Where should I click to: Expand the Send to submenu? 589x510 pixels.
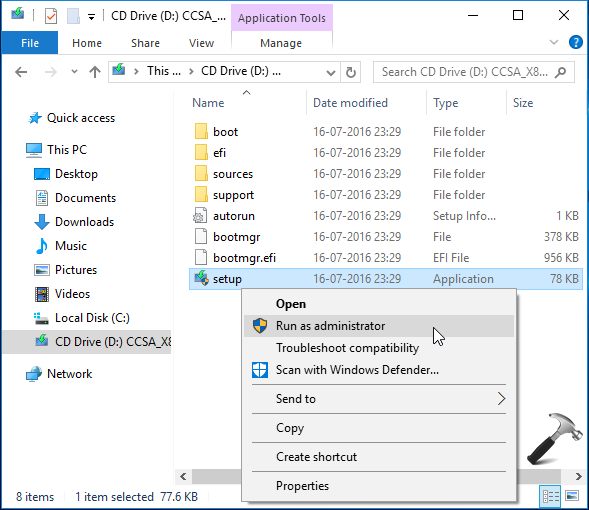[379, 399]
